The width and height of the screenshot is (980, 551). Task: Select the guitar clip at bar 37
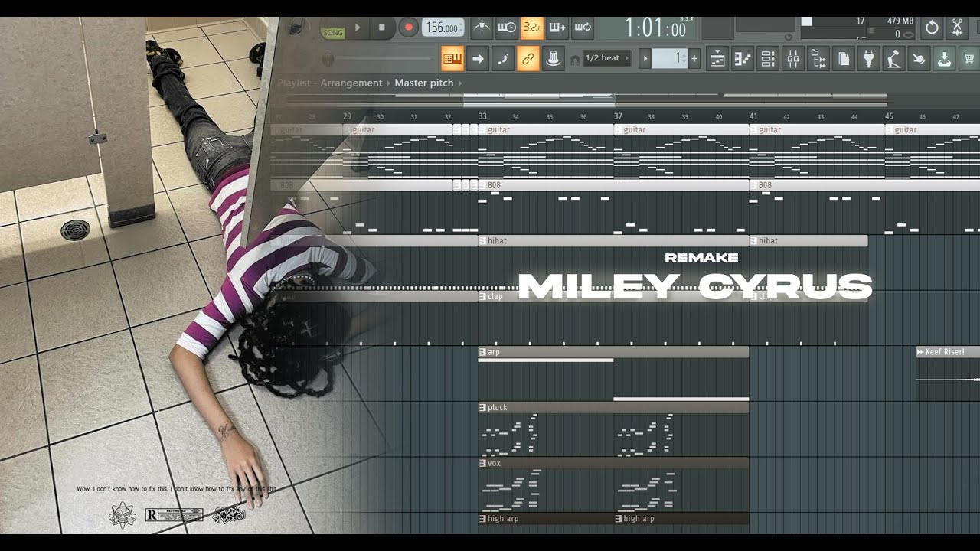click(x=681, y=130)
